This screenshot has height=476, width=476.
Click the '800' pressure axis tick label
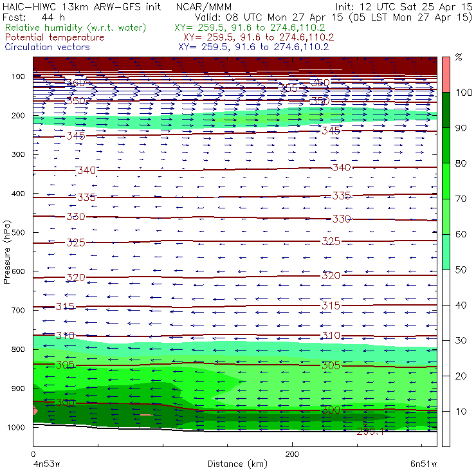tap(18, 349)
